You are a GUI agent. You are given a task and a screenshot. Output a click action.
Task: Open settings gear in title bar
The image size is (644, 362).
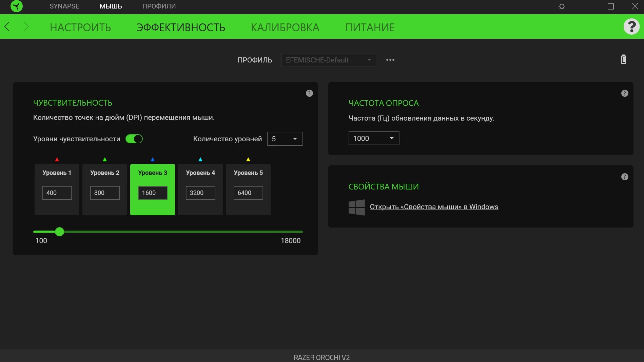click(562, 6)
